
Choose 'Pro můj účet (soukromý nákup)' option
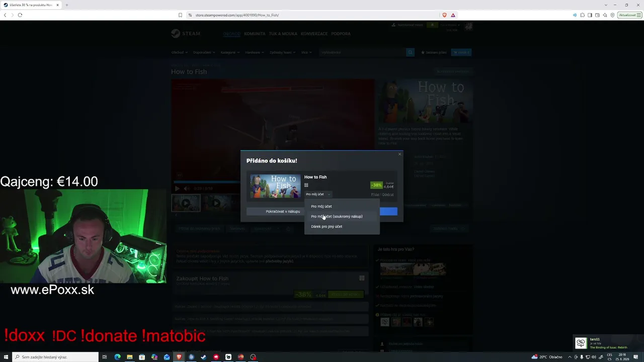(342, 216)
